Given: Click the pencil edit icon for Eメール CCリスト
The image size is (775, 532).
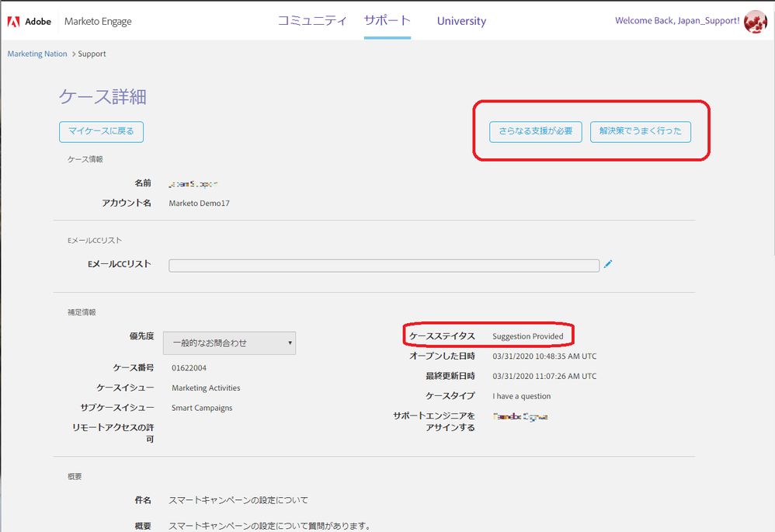Looking at the screenshot, I should pyautogui.click(x=608, y=264).
